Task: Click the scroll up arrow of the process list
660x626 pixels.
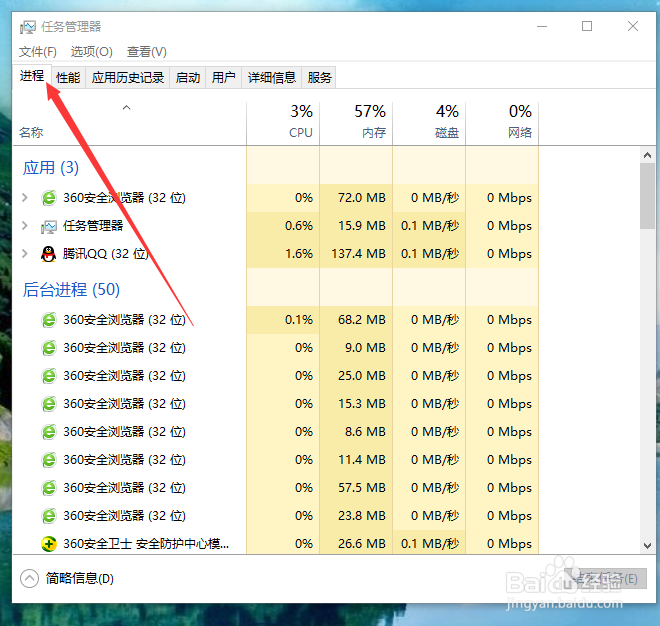Action: point(647,155)
